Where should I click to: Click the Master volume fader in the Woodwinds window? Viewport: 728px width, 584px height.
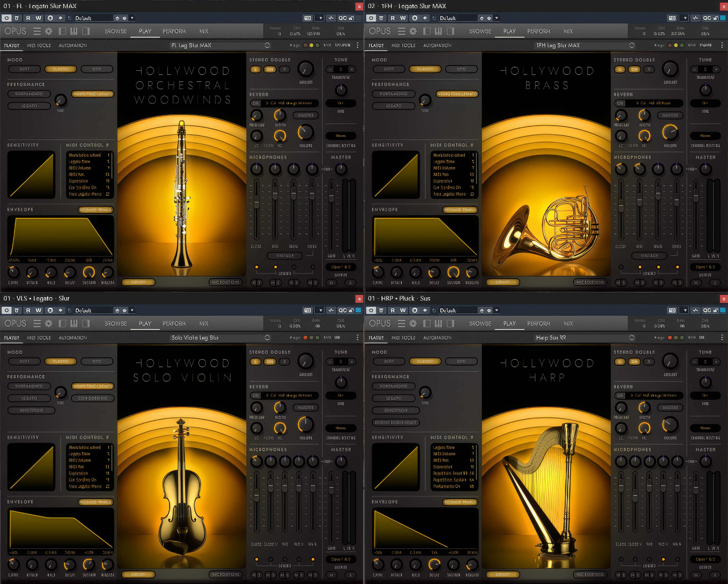pyautogui.click(x=332, y=196)
